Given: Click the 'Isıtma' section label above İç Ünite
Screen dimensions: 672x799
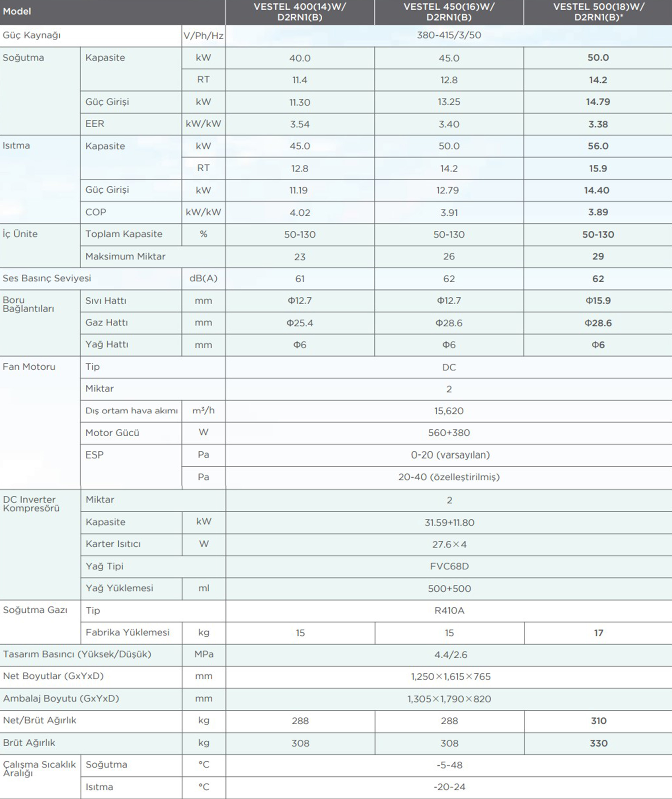Looking at the screenshot, I should pos(16,146).
